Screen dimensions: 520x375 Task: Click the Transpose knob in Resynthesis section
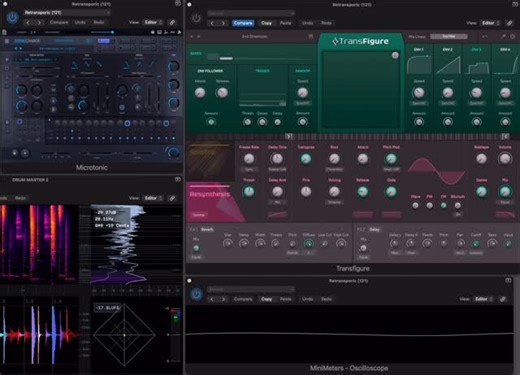(x=306, y=159)
